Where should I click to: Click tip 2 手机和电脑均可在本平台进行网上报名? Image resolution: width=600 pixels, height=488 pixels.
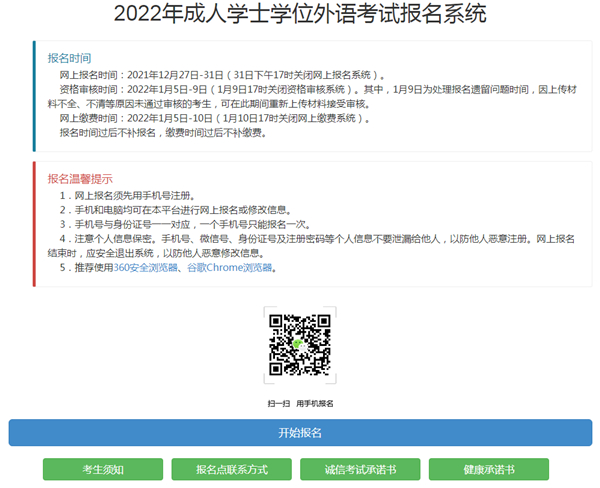pyautogui.click(x=176, y=210)
